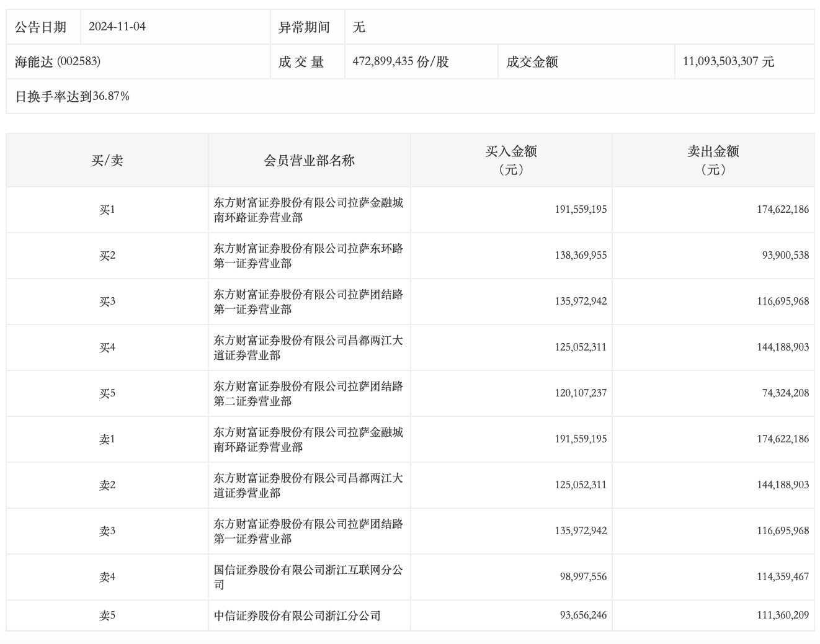Viewport: 820px width, 644px height.
Task: Click 拉萨团结路第一证券营业部 name in 买3 row
Action: 308,302
